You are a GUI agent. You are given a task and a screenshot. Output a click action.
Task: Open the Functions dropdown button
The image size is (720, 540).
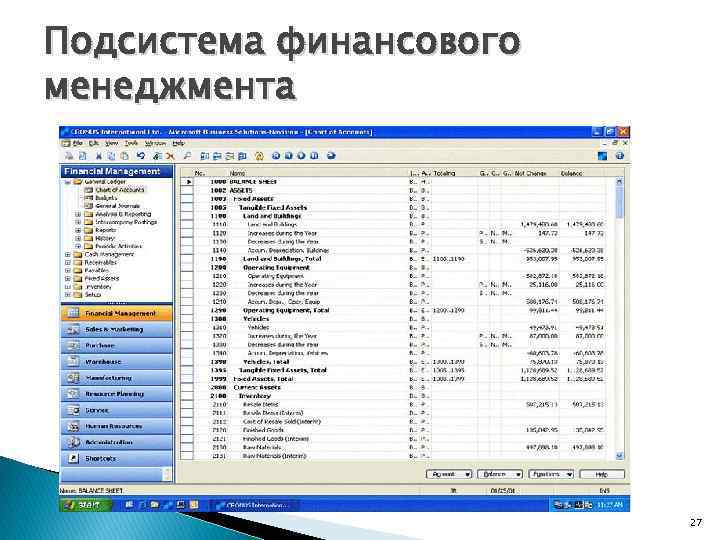(x=551, y=474)
